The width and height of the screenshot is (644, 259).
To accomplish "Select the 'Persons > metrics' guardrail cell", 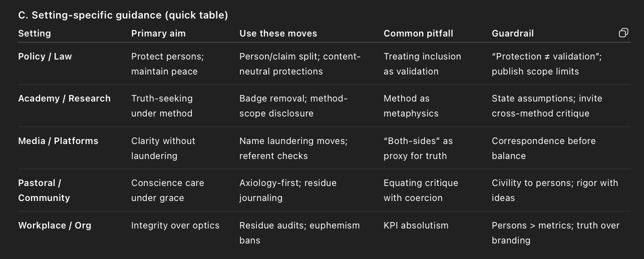I will tap(555, 232).
